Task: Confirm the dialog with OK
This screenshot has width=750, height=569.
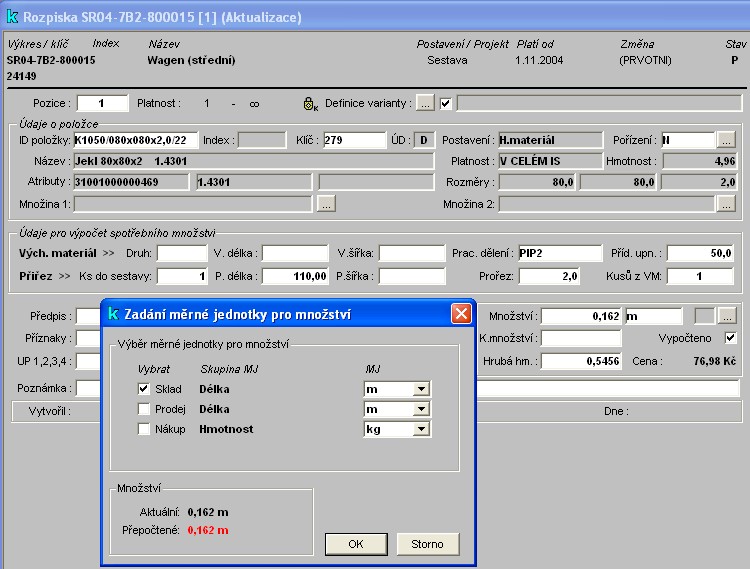Action: click(x=356, y=544)
